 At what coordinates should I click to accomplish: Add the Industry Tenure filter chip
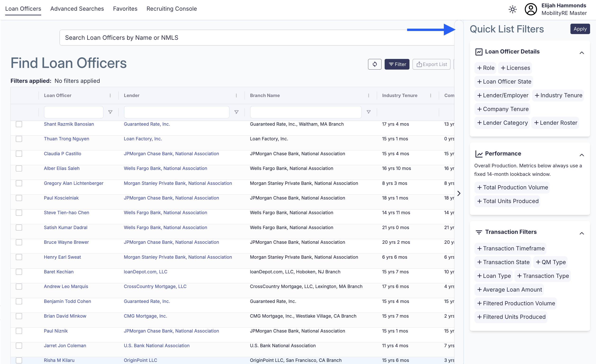click(x=558, y=95)
